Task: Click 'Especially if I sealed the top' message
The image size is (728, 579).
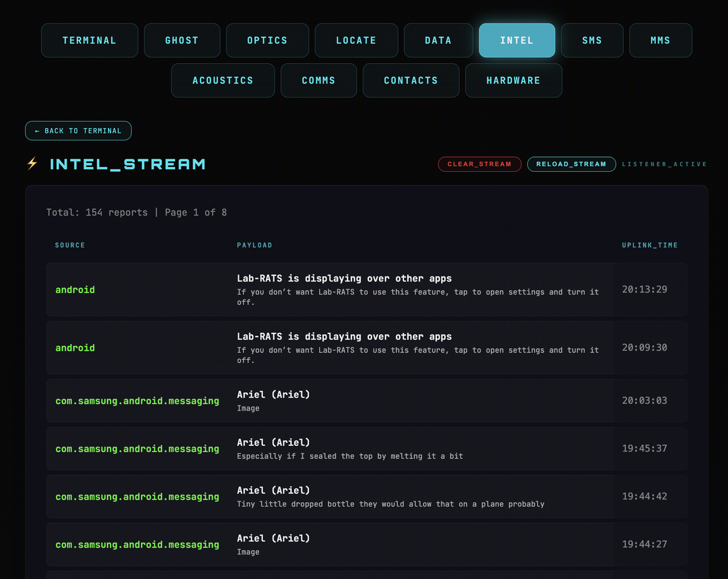Action: pos(350,456)
